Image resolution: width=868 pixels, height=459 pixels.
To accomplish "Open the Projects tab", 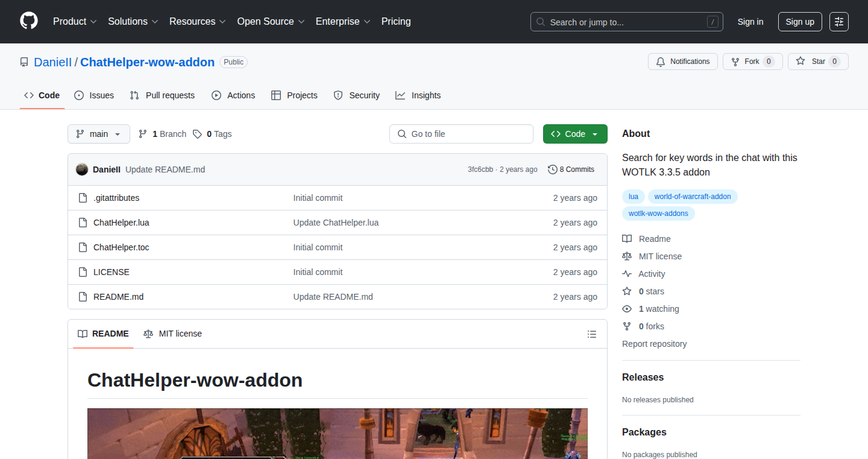I will coord(294,95).
